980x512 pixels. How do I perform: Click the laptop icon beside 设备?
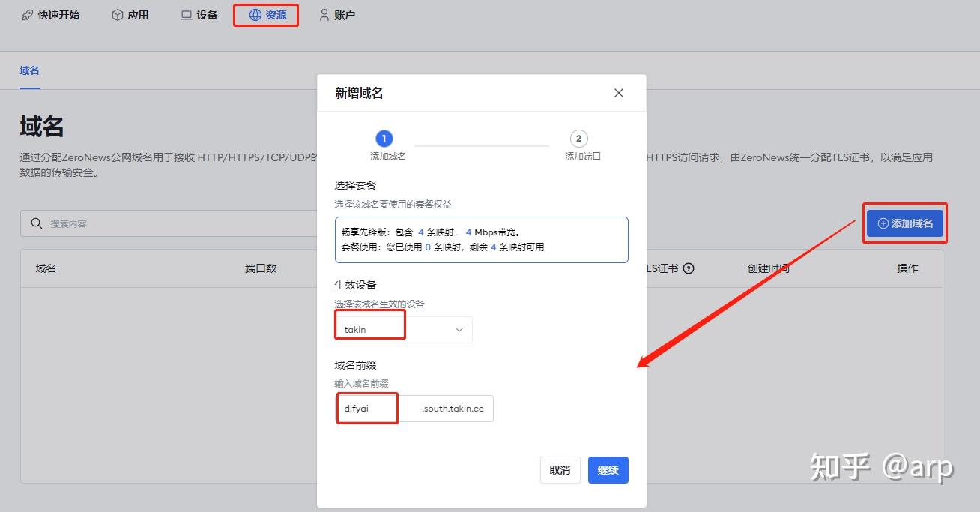pyautogui.click(x=187, y=15)
